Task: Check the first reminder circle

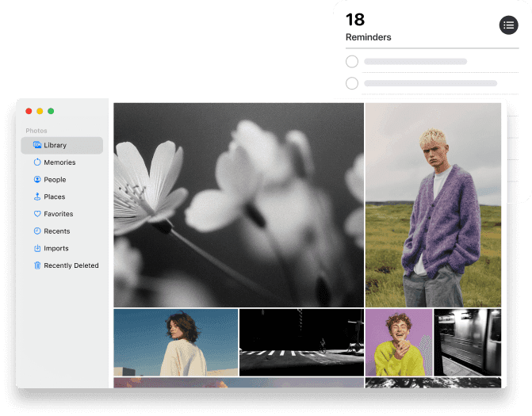Action: [352, 62]
